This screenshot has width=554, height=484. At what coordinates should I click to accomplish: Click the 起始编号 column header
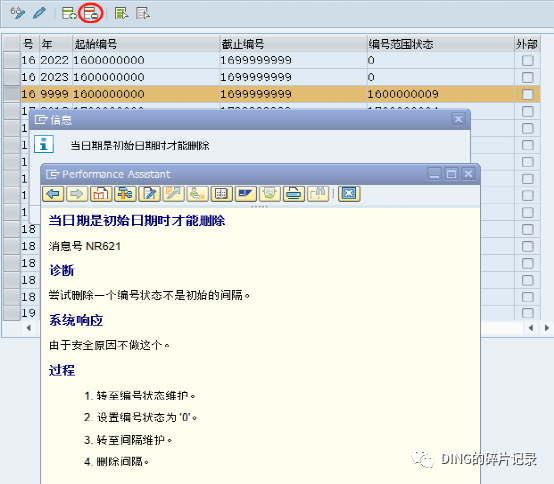(x=146, y=43)
